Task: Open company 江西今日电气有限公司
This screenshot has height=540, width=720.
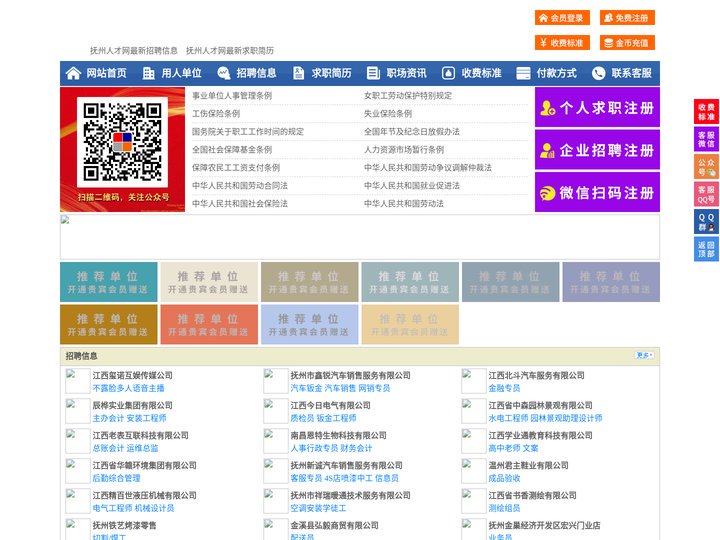Action: tap(330, 405)
